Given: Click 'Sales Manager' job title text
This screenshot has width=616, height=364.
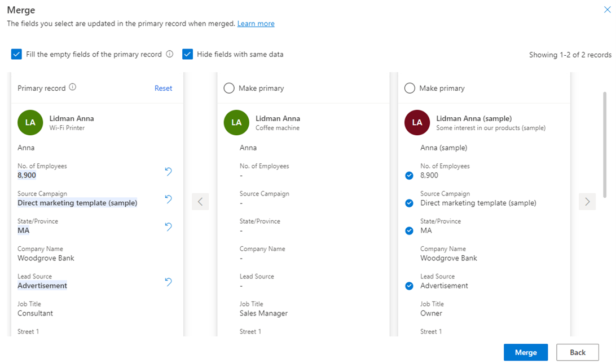Looking at the screenshot, I should pos(263,313).
